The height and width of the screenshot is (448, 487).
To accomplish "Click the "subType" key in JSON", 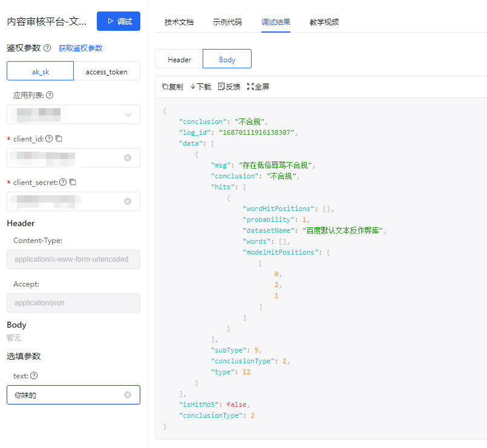I will click(229, 350).
